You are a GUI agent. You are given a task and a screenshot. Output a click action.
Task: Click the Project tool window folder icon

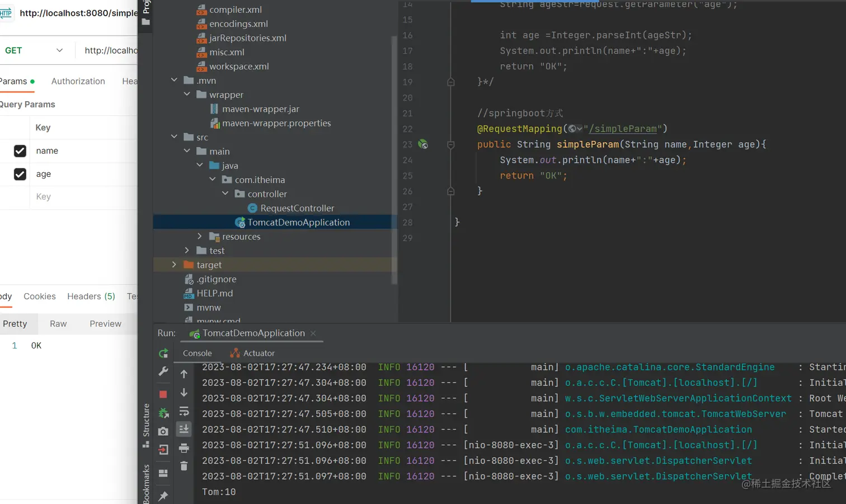coord(145,21)
